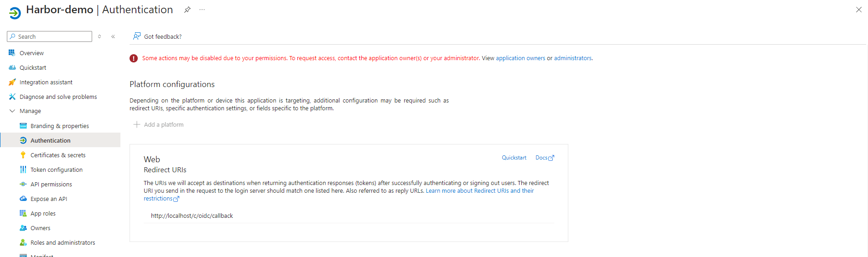Click the Web section heading
This screenshot has width=868, height=257.
[152, 159]
